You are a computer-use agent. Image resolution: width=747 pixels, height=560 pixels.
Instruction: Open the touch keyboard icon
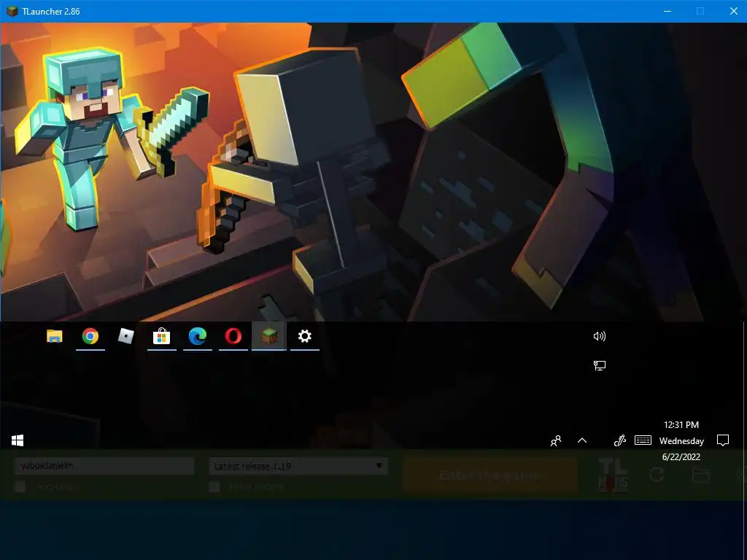pos(643,440)
